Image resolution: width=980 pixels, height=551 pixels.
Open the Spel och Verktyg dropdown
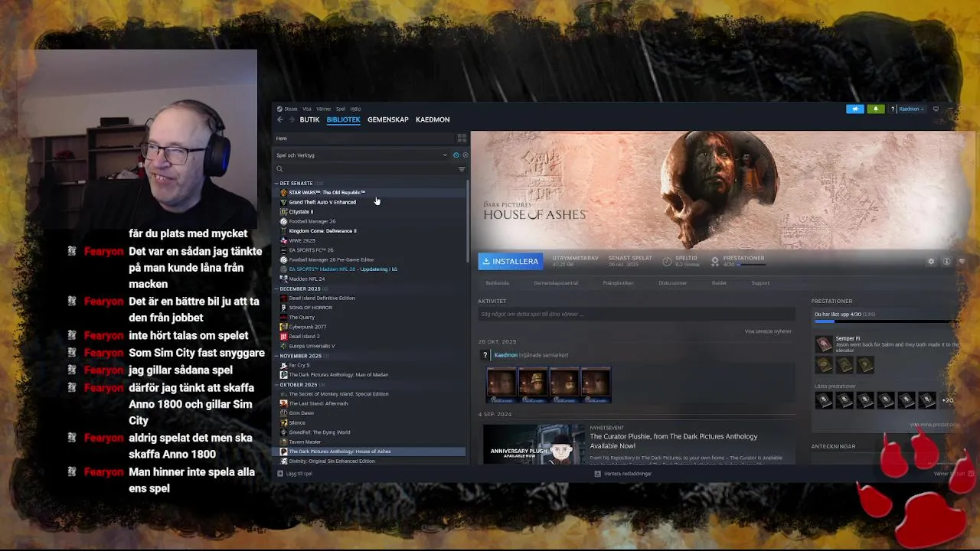[361, 155]
